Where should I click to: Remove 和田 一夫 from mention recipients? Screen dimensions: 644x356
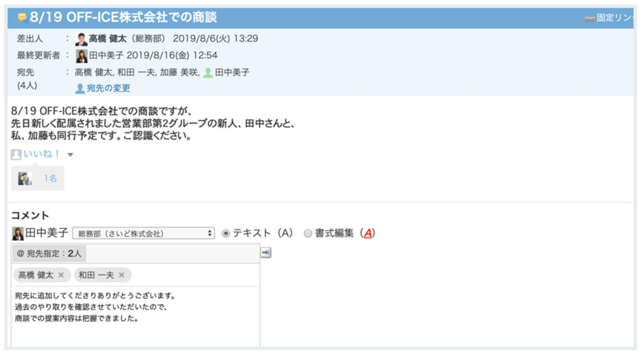[122, 275]
